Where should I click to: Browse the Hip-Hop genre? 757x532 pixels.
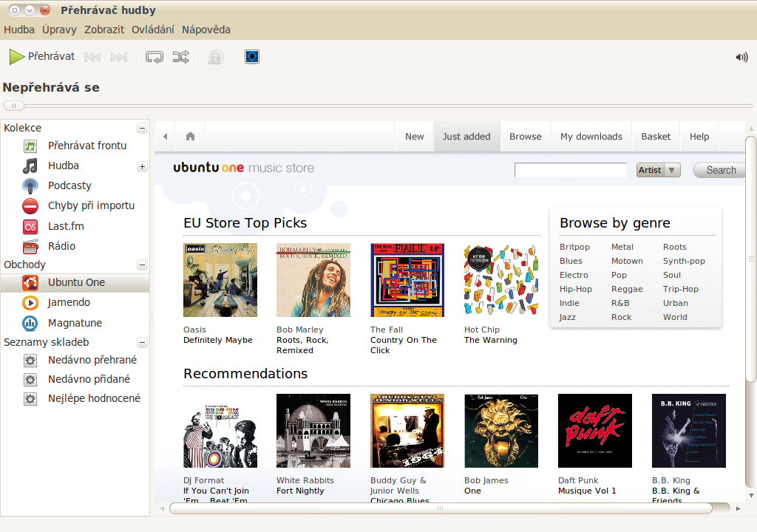575,289
